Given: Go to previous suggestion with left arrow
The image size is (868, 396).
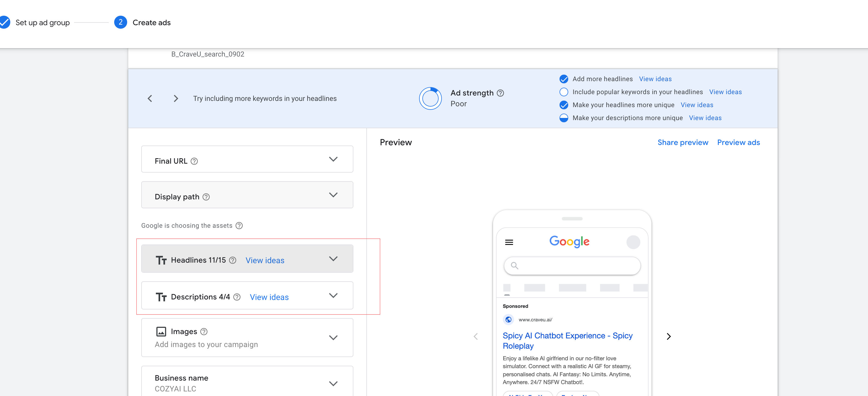Looking at the screenshot, I should click(150, 98).
